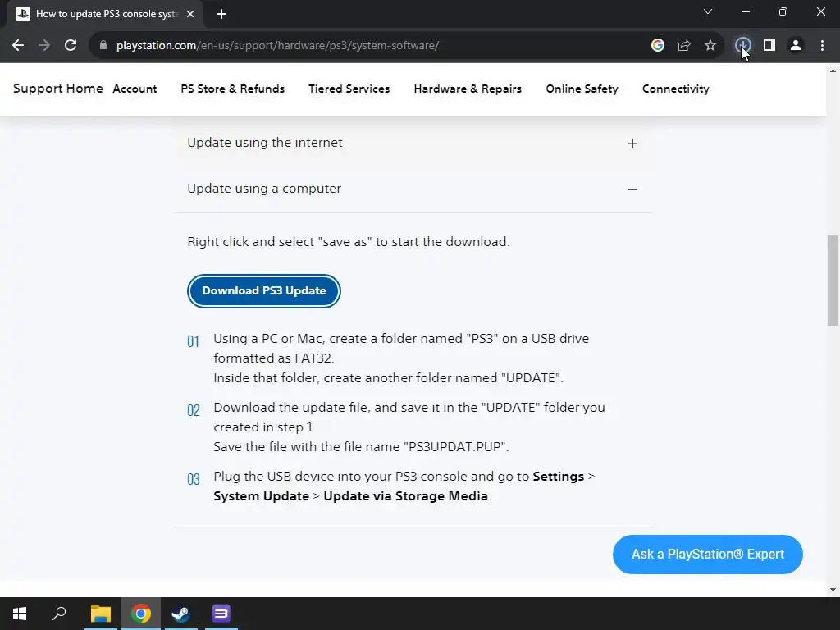Minimize the Chrome window
840x630 pixels.
coord(746,11)
